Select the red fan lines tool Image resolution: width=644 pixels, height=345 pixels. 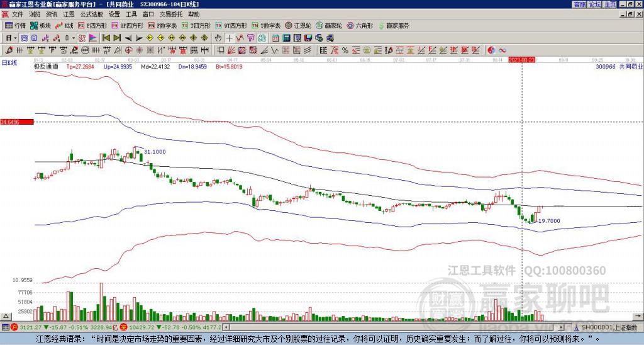click(x=231, y=50)
